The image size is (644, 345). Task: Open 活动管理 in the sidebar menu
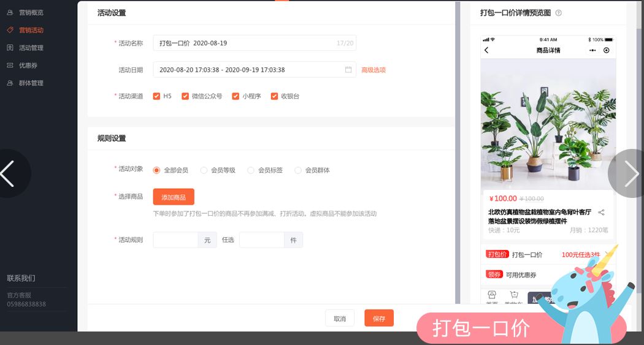pos(31,48)
